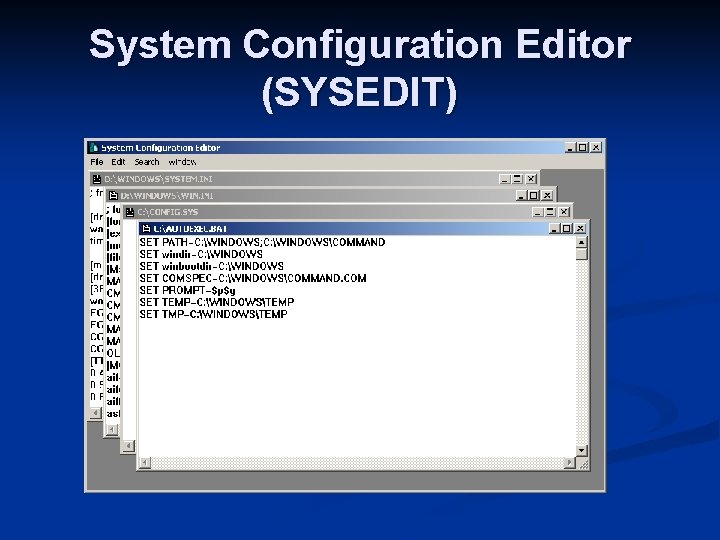Maximize the WIN.INI window
Image resolution: width=720 pixels, height=540 pixels.
534,196
